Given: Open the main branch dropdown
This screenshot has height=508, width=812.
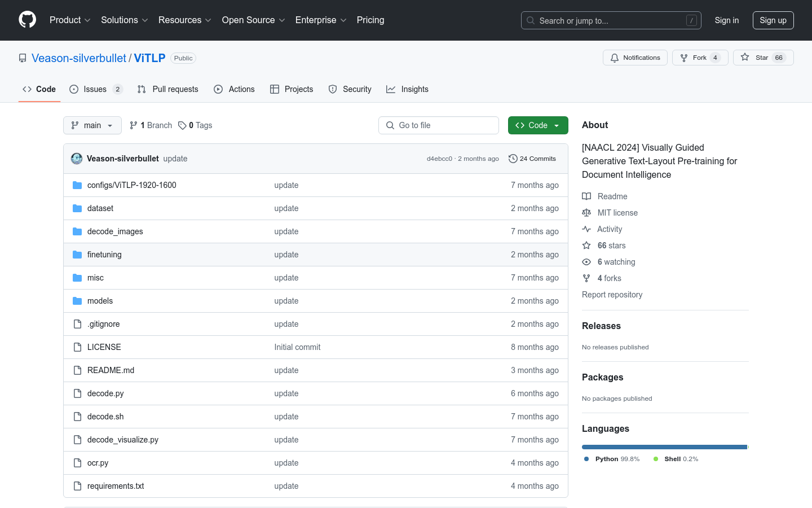Looking at the screenshot, I should 92,125.
